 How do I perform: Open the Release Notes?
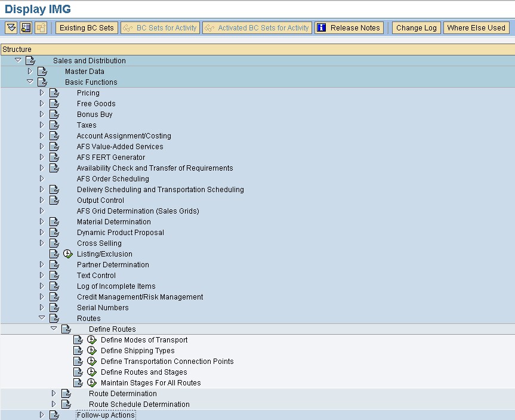coord(349,27)
